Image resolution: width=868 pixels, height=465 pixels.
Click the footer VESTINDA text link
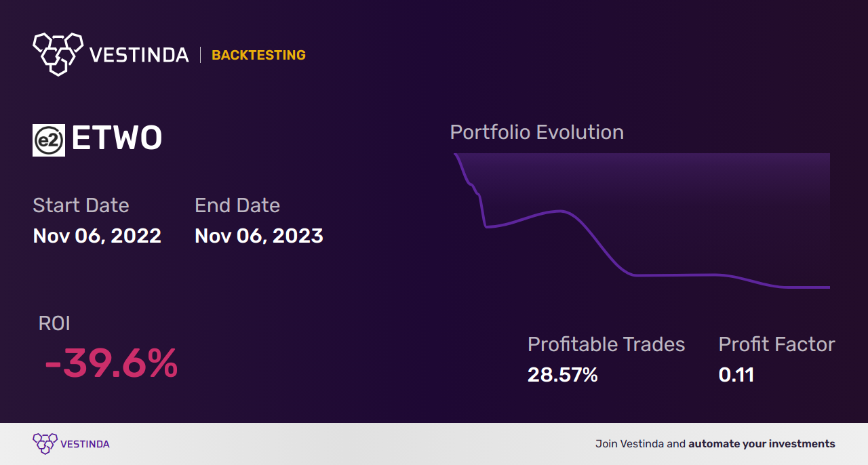[85, 444]
